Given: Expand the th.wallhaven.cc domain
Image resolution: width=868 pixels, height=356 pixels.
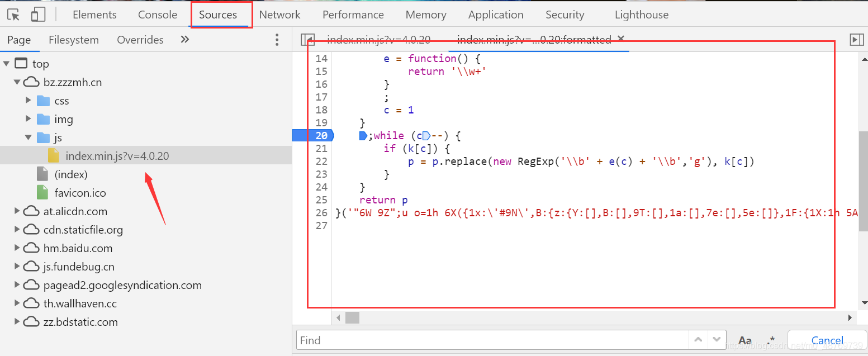Looking at the screenshot, I should [17, 303].
